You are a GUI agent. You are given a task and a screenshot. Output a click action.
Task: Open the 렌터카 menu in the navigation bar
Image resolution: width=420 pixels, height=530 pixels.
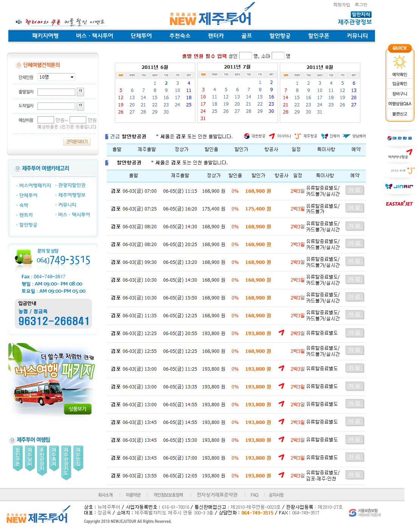(x=216, y=36)
